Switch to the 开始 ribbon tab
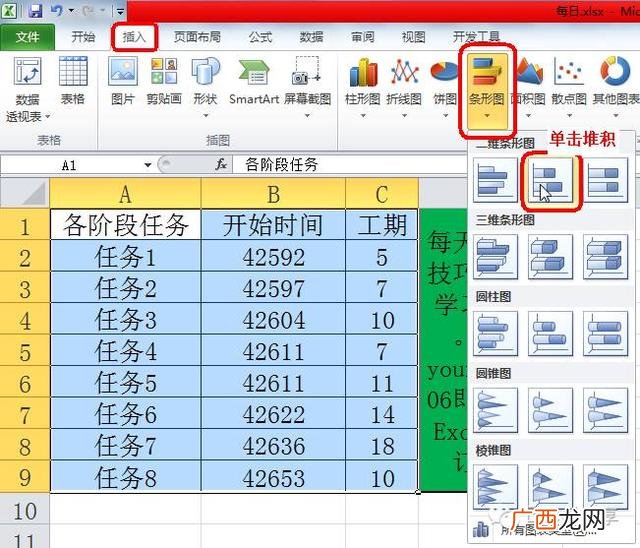This screenshot has height=548, width=640. point(83,37)
